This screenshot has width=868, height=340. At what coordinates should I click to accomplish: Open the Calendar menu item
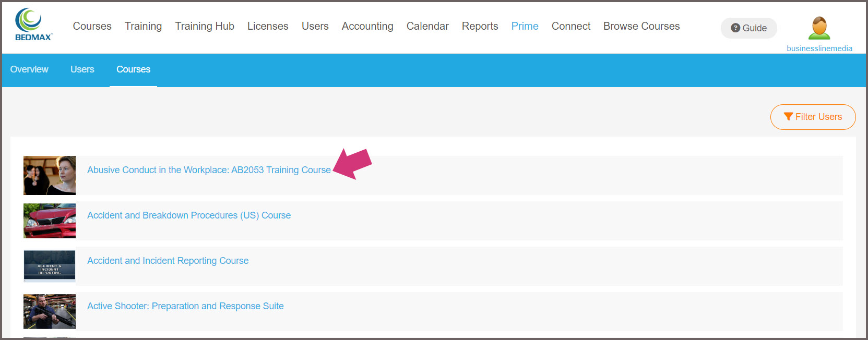coord(427,26)
